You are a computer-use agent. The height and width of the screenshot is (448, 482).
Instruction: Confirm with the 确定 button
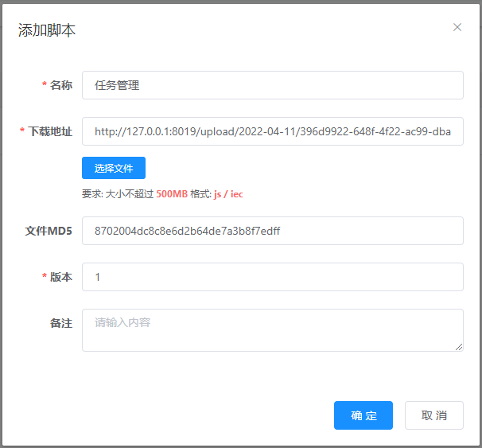(363, 415)
